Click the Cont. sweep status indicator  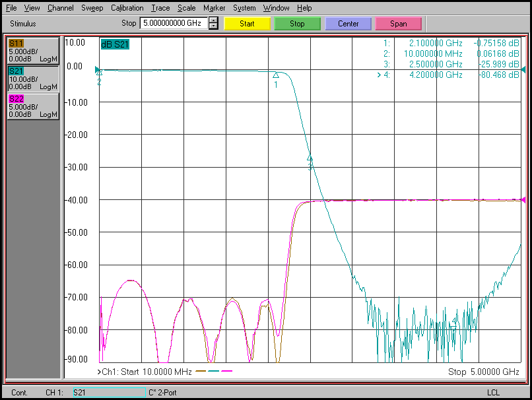(x=19, y=393)
